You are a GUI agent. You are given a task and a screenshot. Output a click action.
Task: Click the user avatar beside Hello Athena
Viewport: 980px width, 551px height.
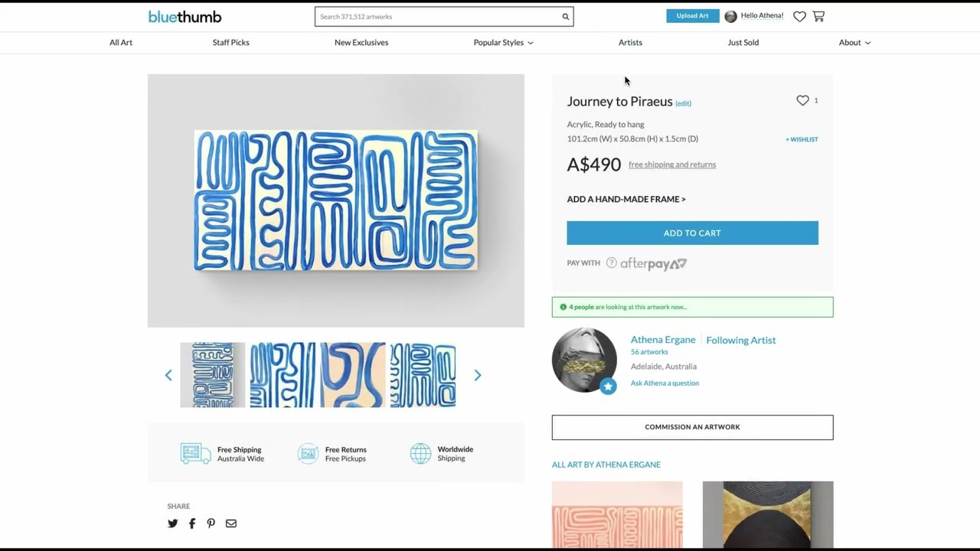[730, 16]
